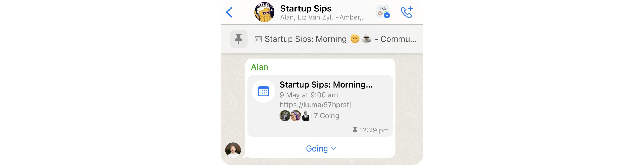Tap the blue chevron badge on FKS icon
The height and width of the screenshot is (165, 644).
tap(387, 15)
